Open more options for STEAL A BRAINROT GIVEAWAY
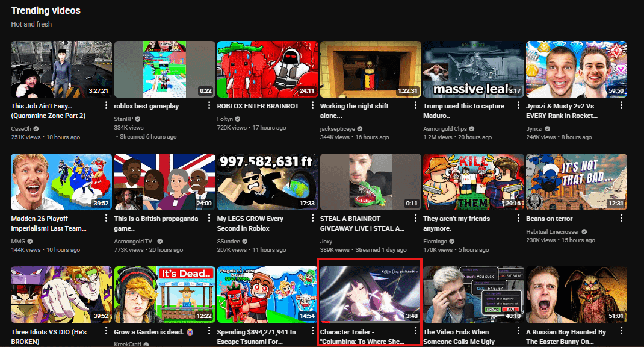Viewport: 644px width, 347px height. [416, 218]
